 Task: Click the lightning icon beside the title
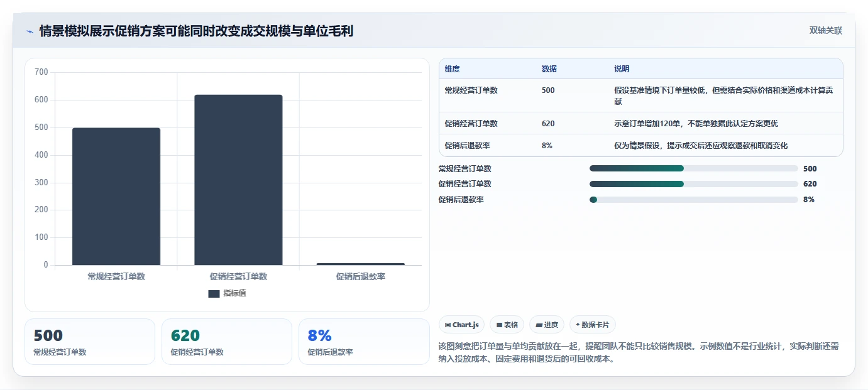[30, 31]
